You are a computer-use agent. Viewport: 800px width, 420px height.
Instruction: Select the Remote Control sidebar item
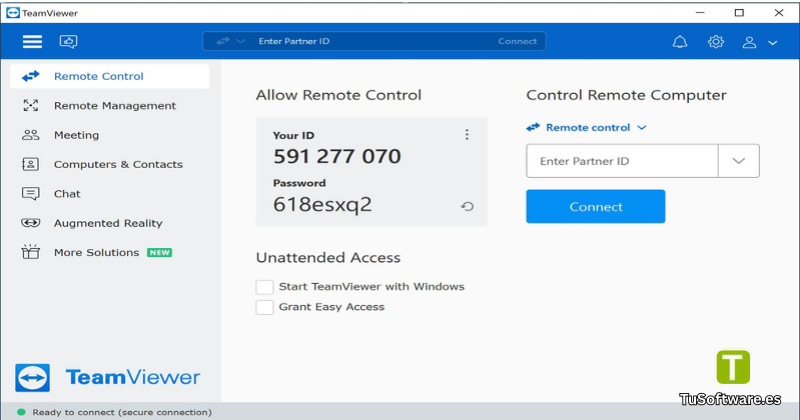[x=110, y=76]
